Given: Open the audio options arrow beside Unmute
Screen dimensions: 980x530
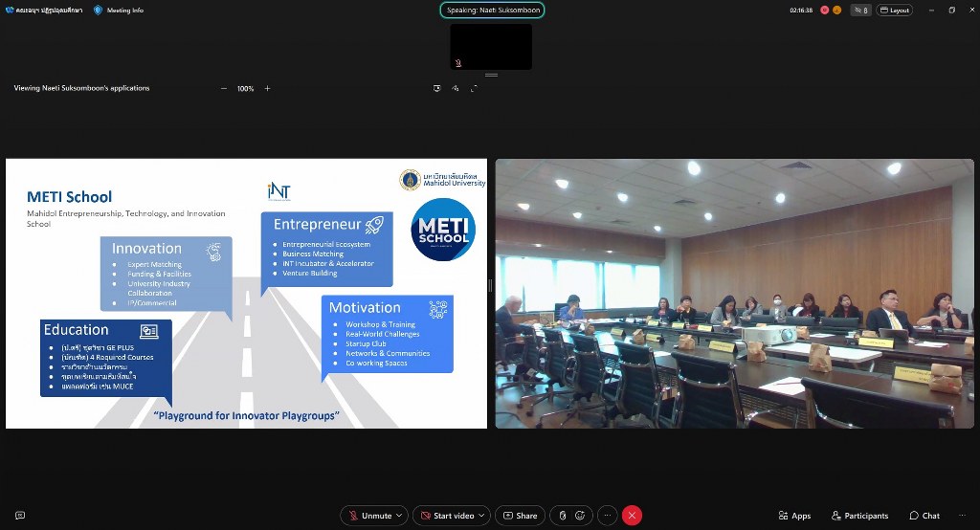Looking at the screenshot, I should (x=400, y=516).
